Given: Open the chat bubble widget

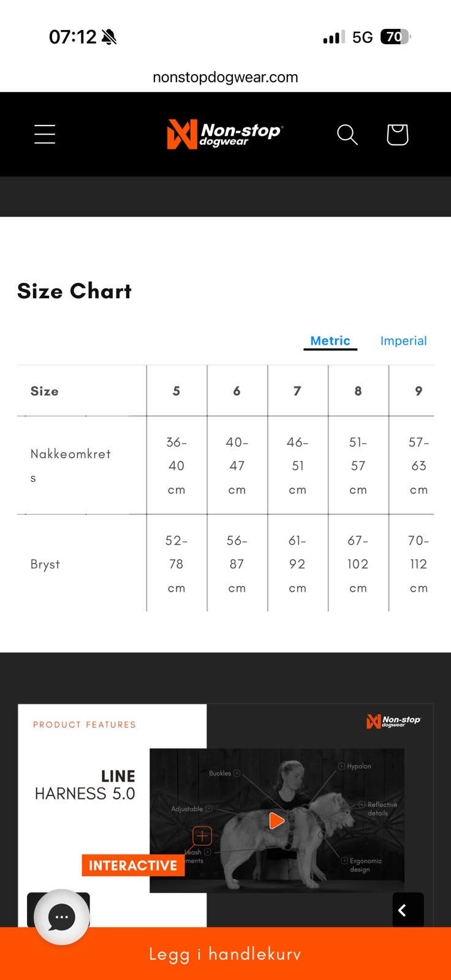Looking at the screenshot, I should pyautogui.click(x=62, y=917).
